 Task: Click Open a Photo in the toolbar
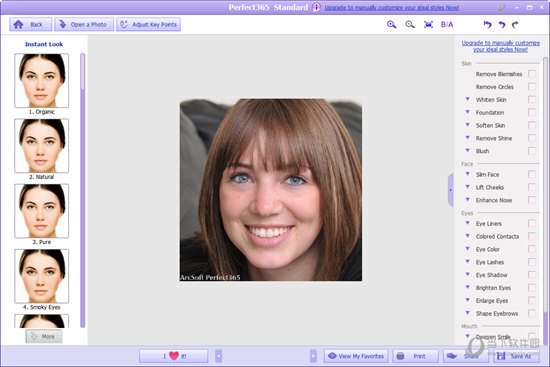(x=84, y=25)
